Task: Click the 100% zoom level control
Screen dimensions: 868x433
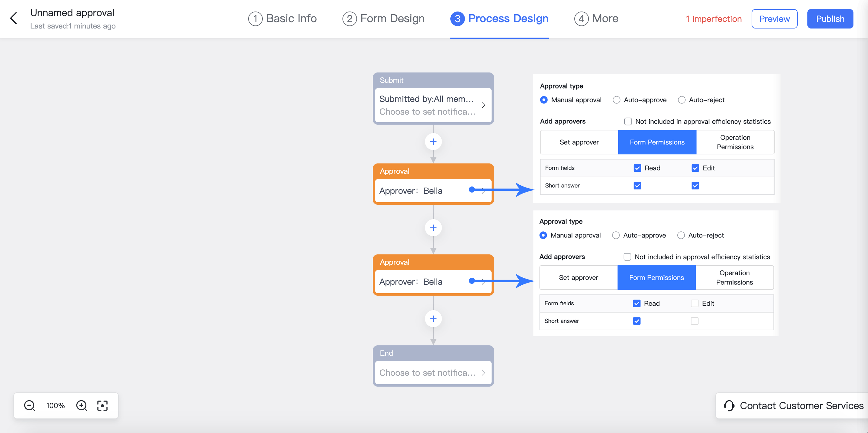Action: 55,405
